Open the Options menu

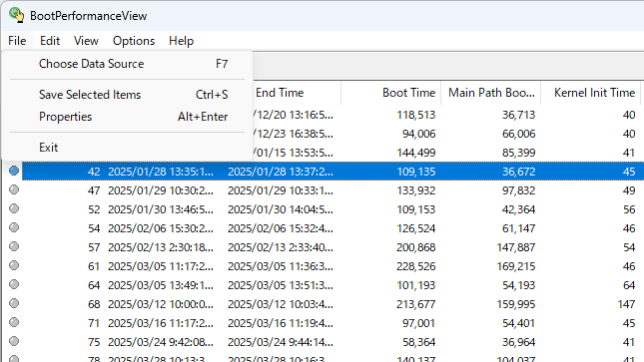134,41
